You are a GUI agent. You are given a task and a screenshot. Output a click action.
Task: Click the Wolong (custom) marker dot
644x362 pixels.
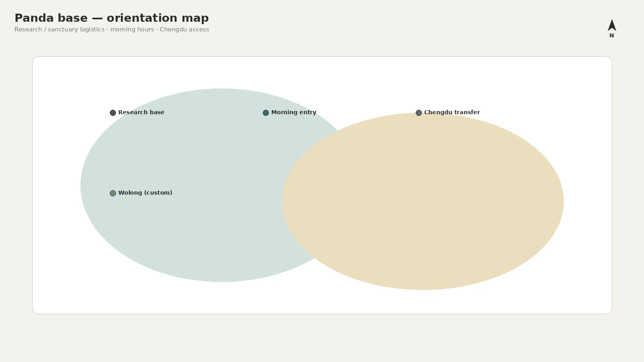[113, 193]
